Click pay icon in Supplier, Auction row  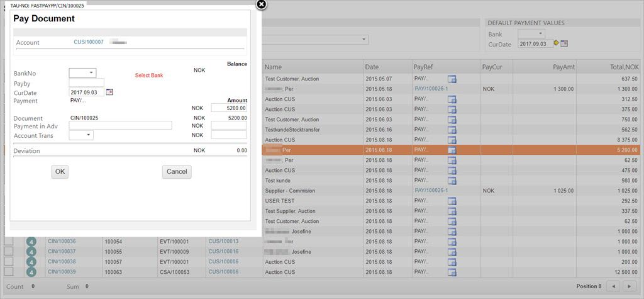tap(452, 212)
